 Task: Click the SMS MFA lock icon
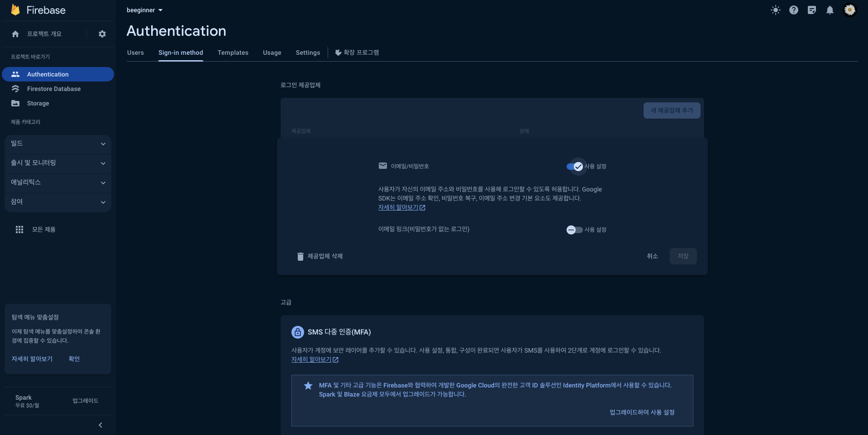coord(298,332)
